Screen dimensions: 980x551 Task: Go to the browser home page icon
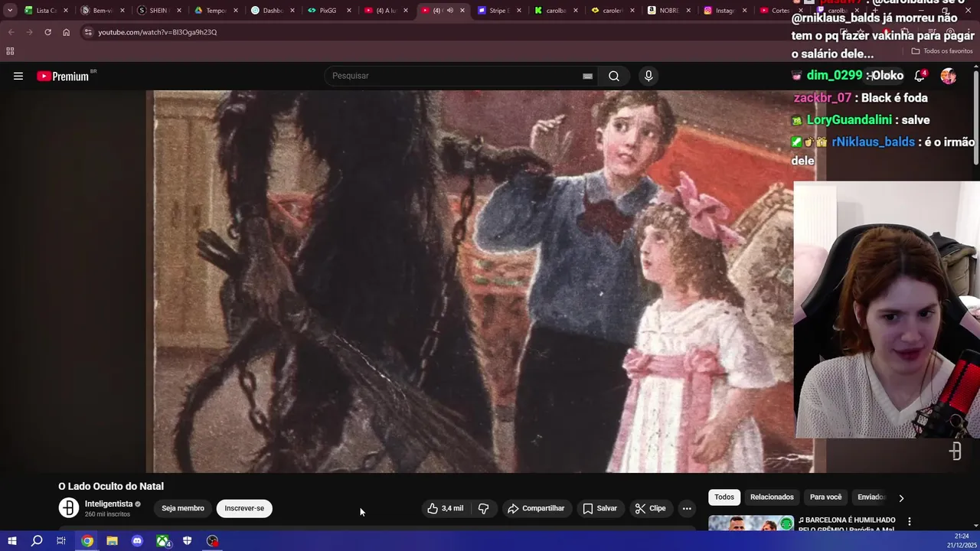point(66,32)
